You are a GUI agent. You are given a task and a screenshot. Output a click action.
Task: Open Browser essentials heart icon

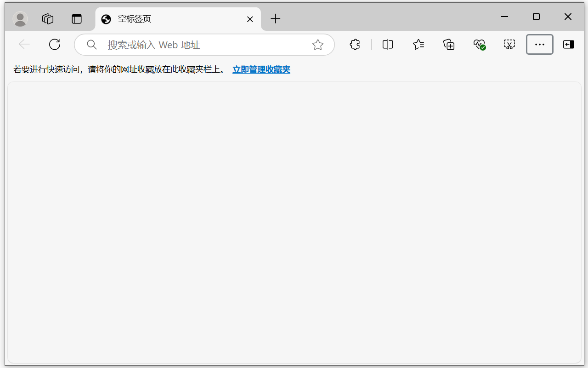[x=479, y=45]
